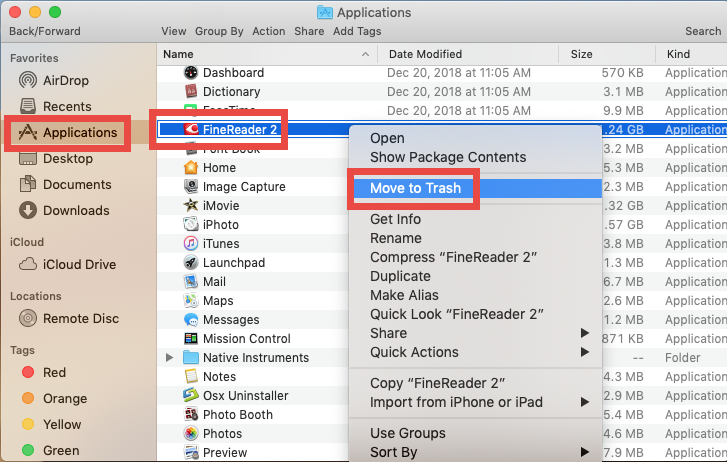This screenshot has height=462, width=727.
Task: Click the Back/Forward toolbar control
Action: pyautogui.click(x=45, y=31)
